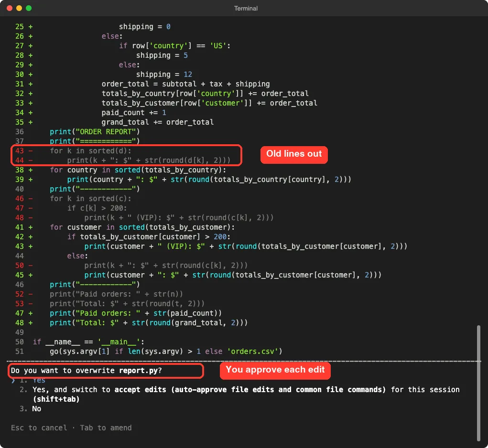Click the terminal vertical scrollbar
488x448 pixels.
tap(478, 383)
